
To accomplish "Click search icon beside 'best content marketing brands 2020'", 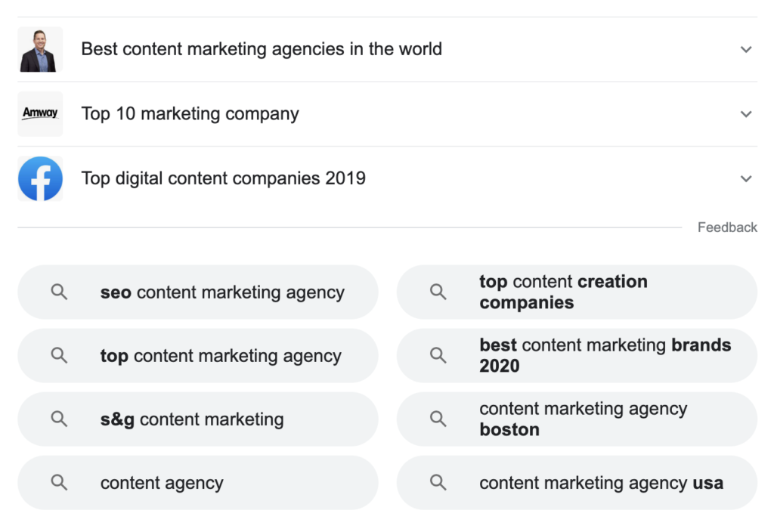I will click(x=438, y=355).
